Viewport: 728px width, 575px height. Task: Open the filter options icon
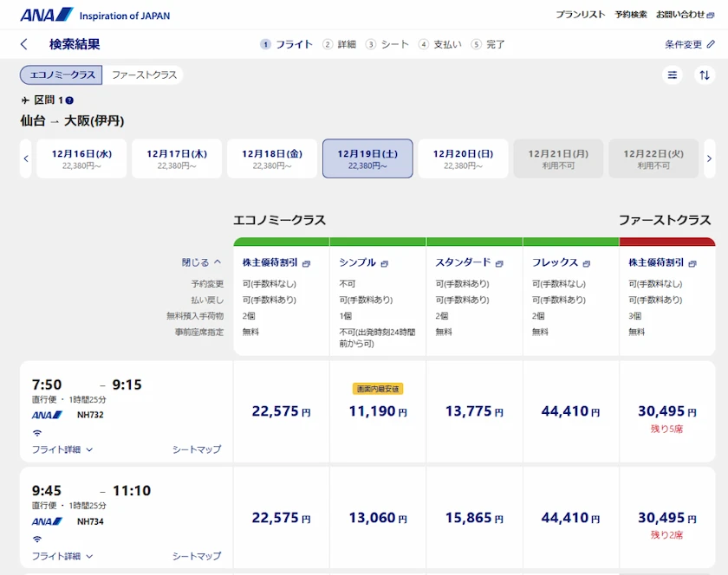click(x=672, y=74)
